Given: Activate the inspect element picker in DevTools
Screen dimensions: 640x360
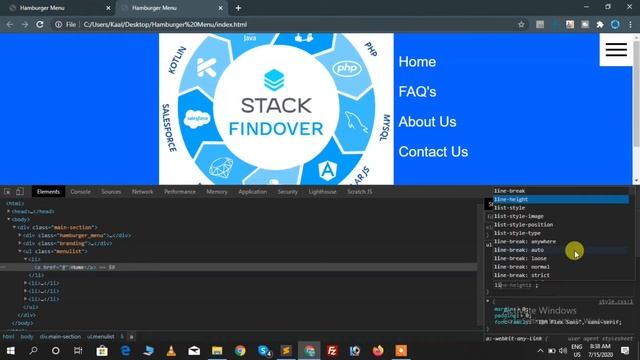Looking at the screenshot, I should pos(7,191).
